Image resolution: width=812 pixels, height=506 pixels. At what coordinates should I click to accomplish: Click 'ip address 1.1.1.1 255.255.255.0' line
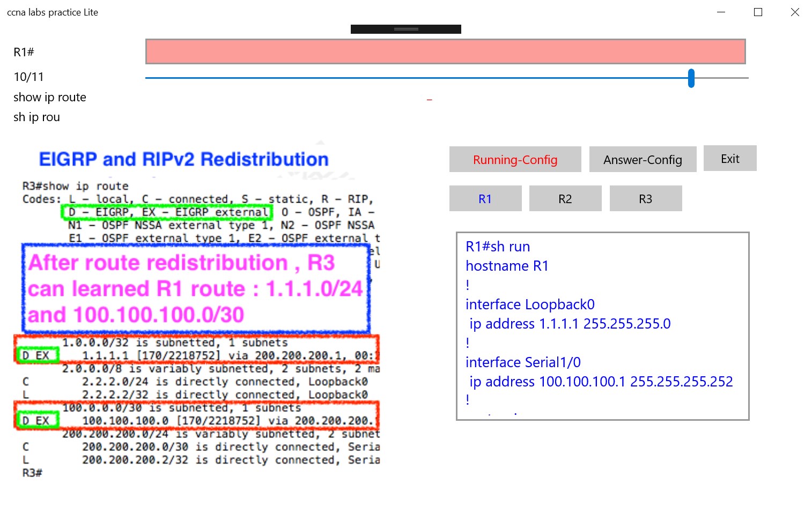point(570,324)
